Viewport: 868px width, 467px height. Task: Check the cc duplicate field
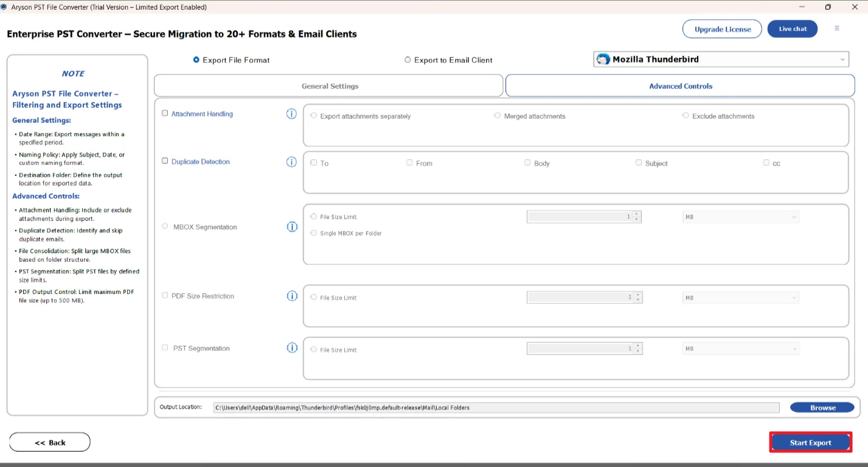[766, 163]
